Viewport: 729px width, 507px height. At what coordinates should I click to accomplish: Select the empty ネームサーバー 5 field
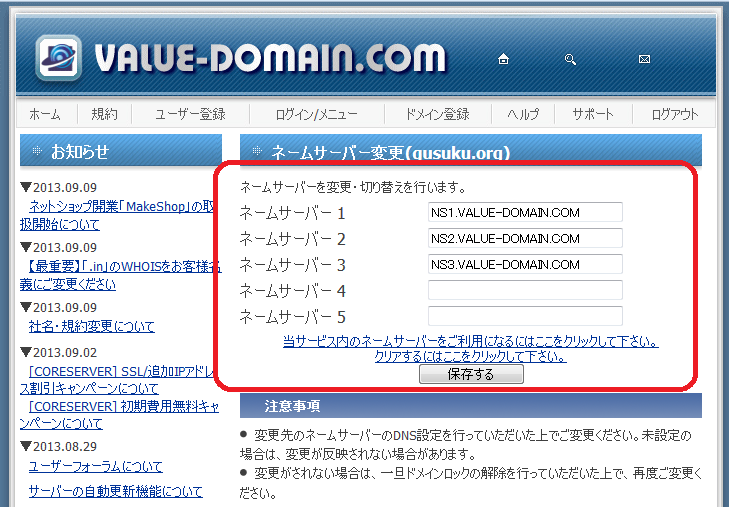[x=525, y=316]
